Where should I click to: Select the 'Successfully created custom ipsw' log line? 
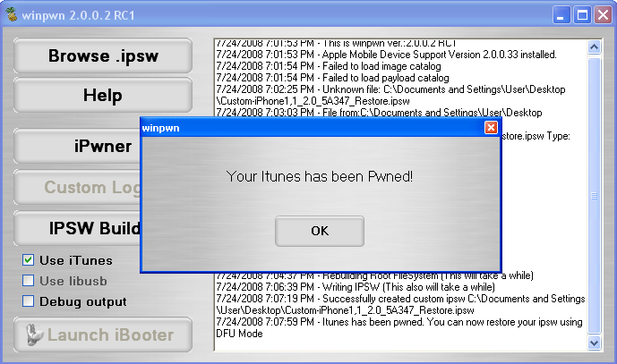tap(400, 305)
